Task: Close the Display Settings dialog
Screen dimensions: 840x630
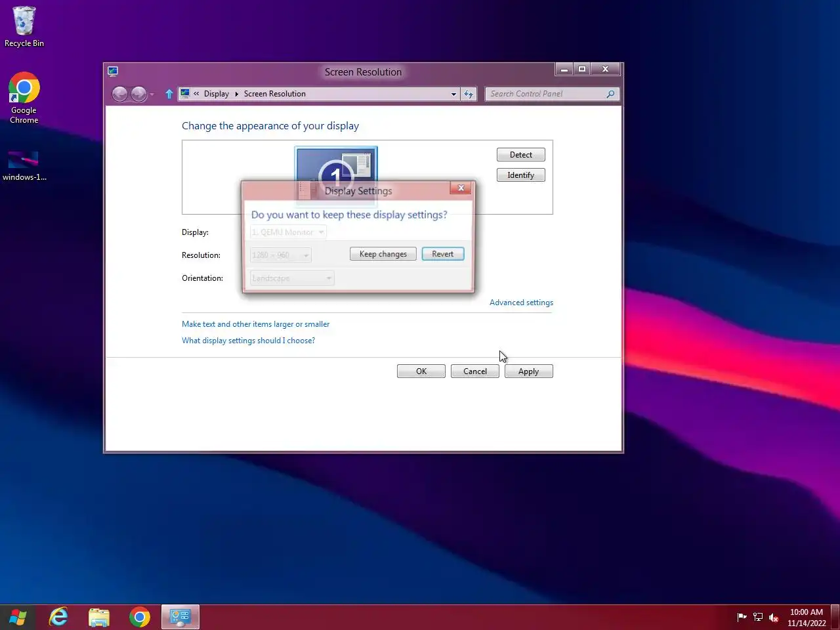Action: click(461, 188)
